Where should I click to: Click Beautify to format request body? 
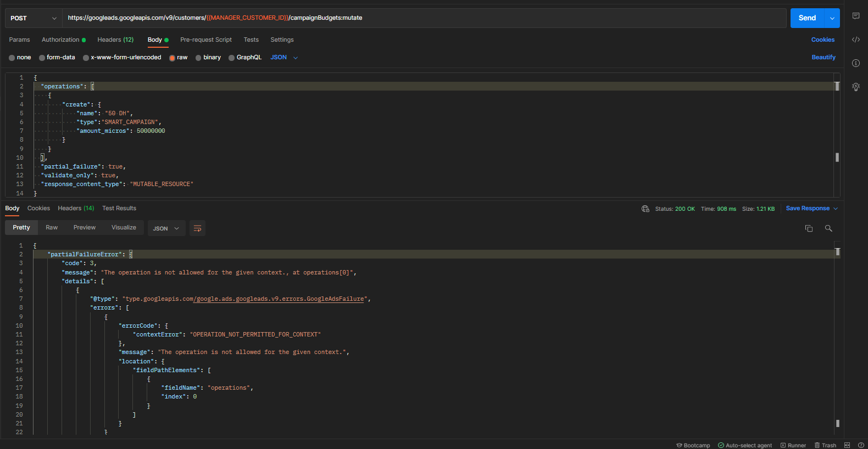(x=824, y=58)
